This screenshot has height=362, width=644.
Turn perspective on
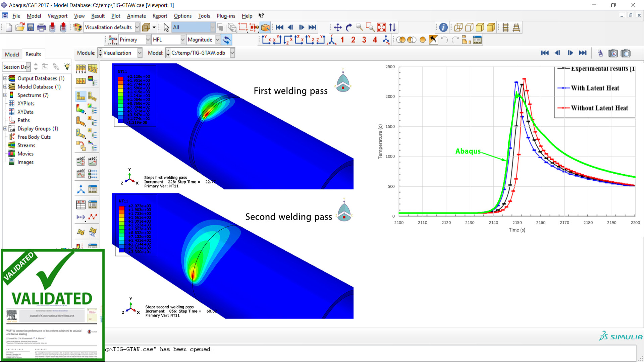click(x=516, y=27)
